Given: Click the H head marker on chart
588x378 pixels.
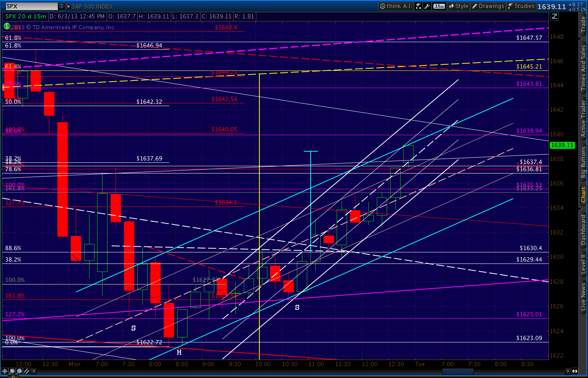Looking at the screenshot, I should pyautogui.click(x=179, y=352).
